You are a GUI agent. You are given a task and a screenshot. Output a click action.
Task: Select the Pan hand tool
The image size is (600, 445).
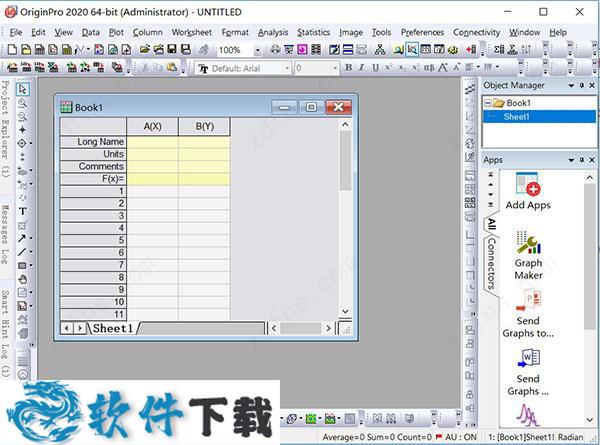click(23, 279)
